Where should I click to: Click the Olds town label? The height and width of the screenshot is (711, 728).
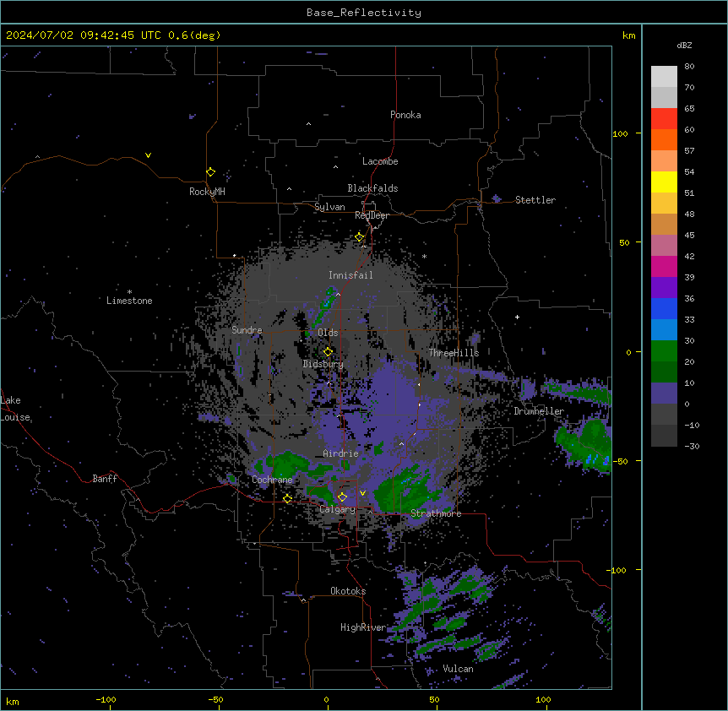click(x=328, y=333)
